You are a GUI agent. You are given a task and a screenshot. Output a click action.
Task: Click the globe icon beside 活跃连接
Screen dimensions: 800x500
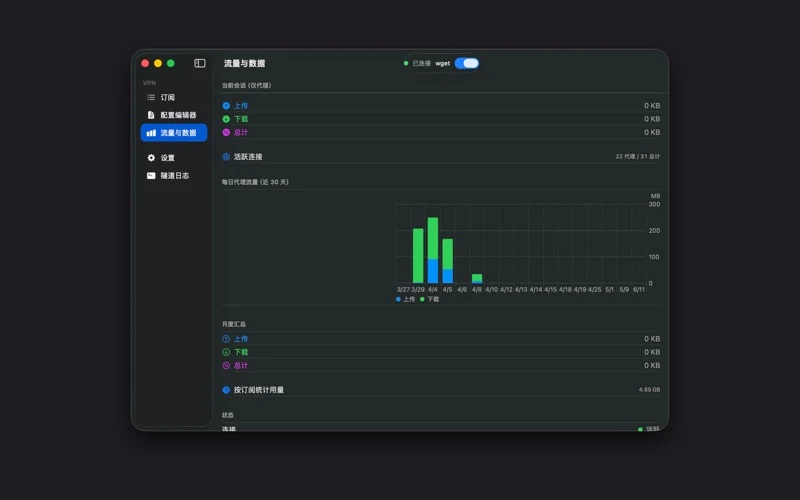pos(226,157)
